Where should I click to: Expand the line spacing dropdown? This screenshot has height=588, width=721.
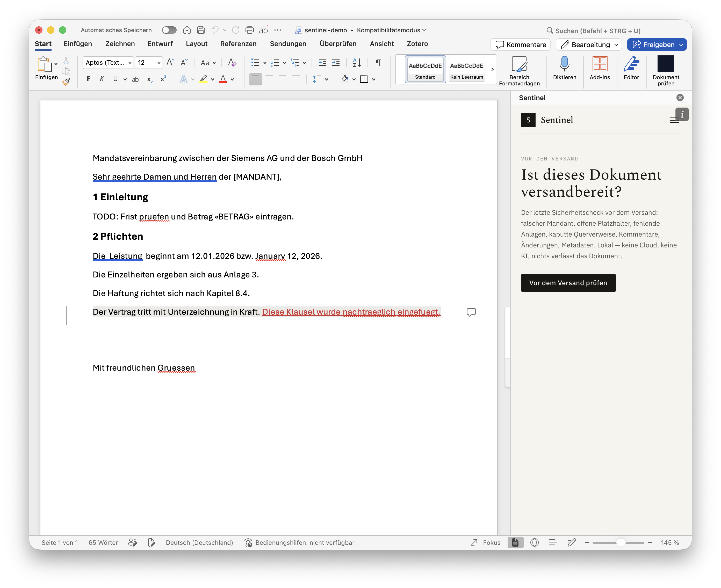point(326,79)
